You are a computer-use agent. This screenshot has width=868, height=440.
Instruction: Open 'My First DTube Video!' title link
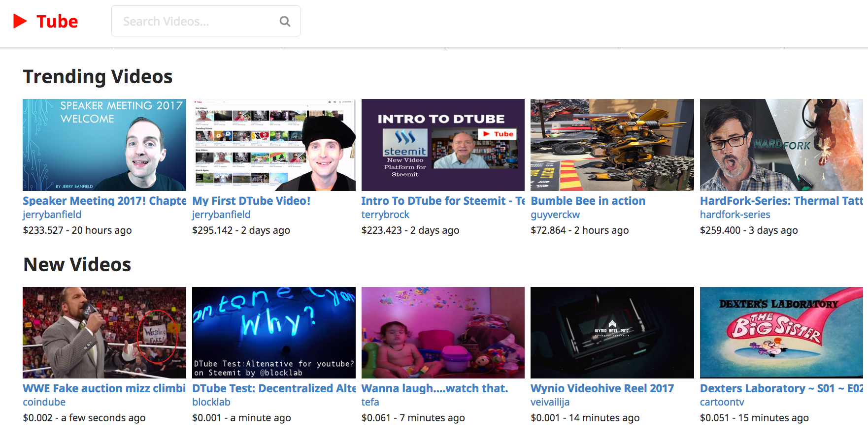tap(251, 201)
